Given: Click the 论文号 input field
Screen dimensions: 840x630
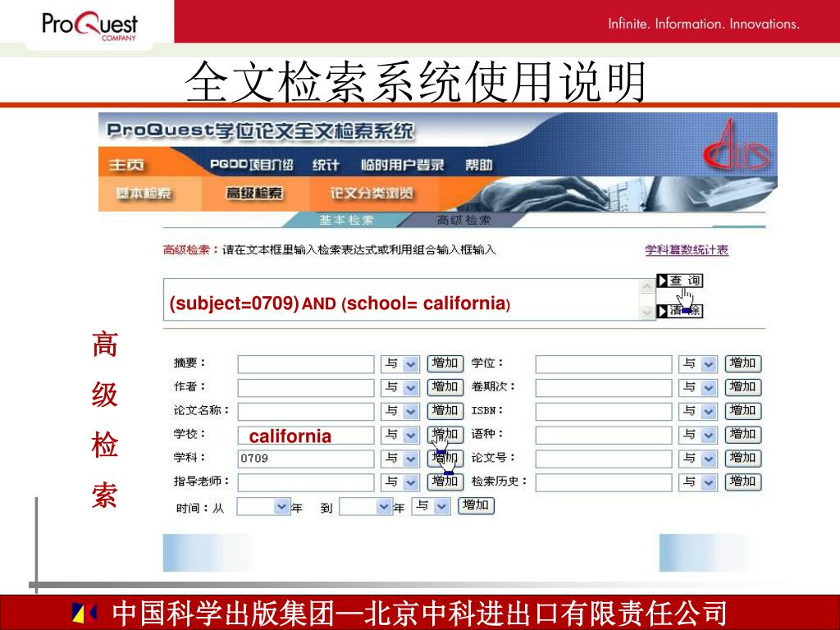Looking at the screenshot, I should point(604,459).
